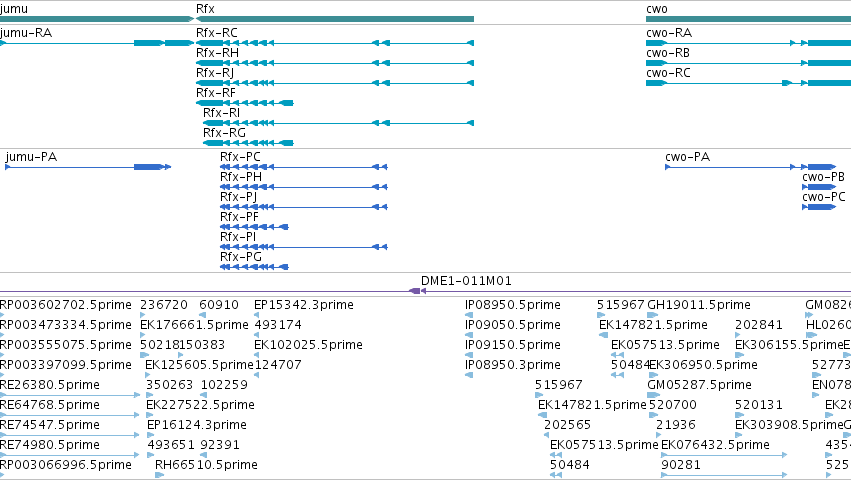851x480 pixels.
Task: Click the Rfx-RH transcript label
Action: [217, 53]
